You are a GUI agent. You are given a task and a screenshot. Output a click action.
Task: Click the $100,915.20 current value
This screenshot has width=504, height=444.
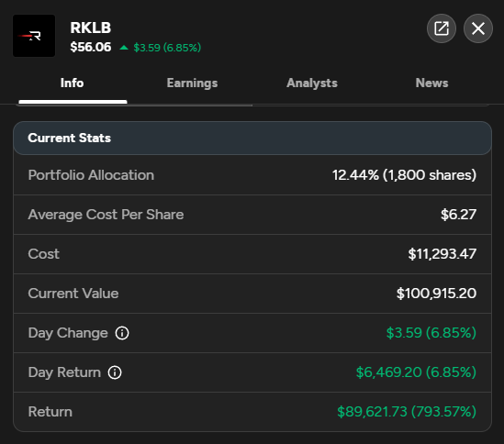pos(436,294)
